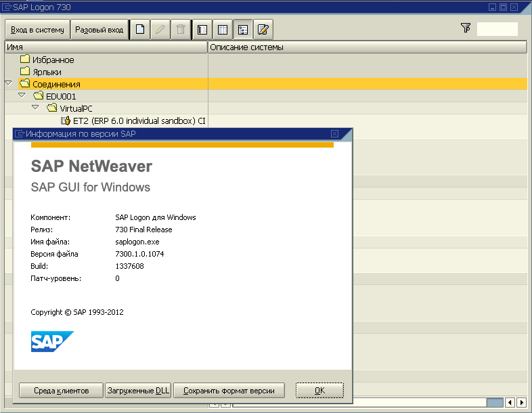Click the file version '7300.1.0.1074'
Viewport: 532px width, 413px height.
139,254
